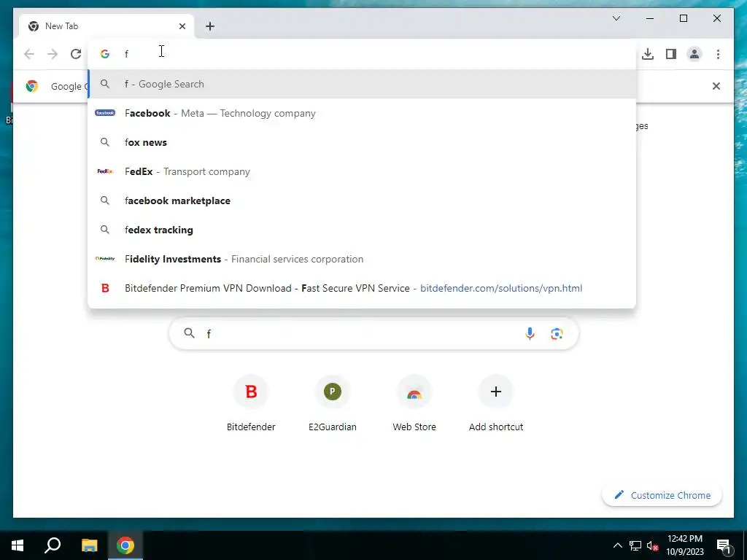Click the Google G icon in address bar
Image resolution: width=747 pixels, height=560 pixels.
point(105,54)
